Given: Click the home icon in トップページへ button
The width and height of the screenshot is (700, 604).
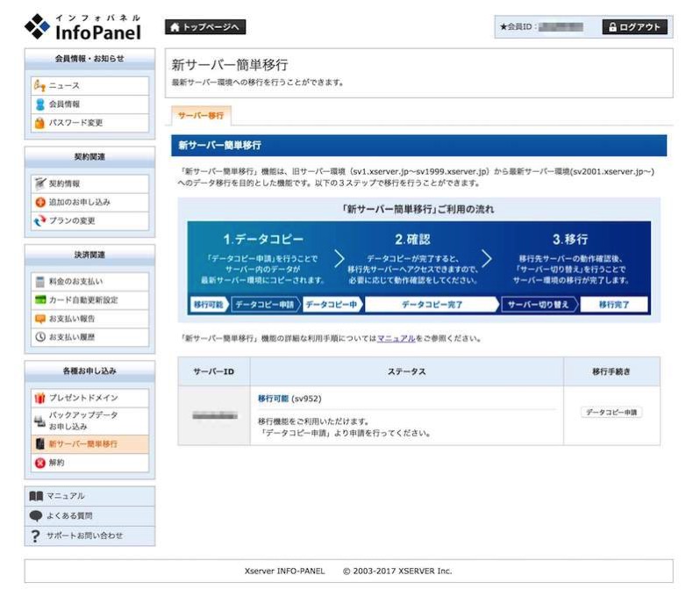Looking at the screenshot, I should click(175, 27).
